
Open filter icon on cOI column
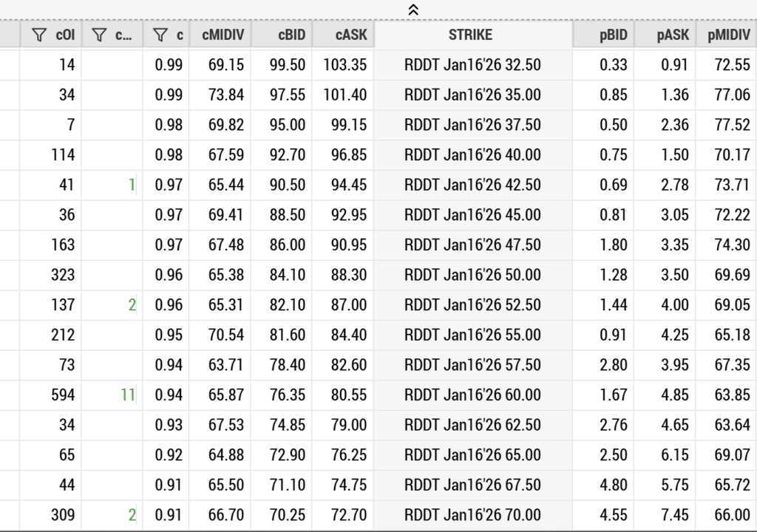[39, 35]
